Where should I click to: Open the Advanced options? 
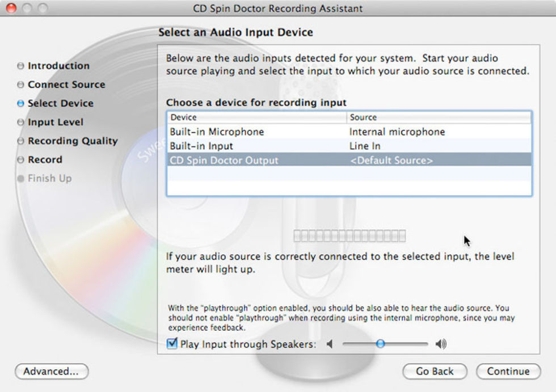point(52,372)
